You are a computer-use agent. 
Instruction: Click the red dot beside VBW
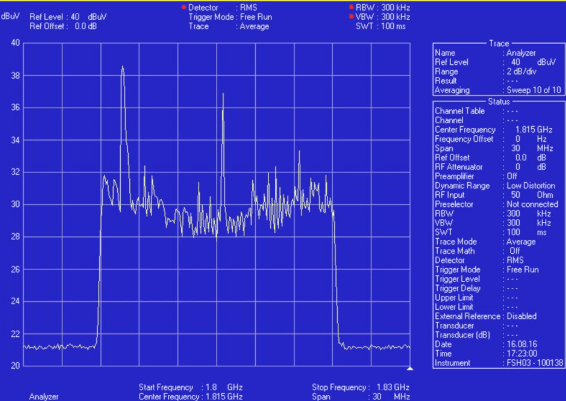click(351, 16)
